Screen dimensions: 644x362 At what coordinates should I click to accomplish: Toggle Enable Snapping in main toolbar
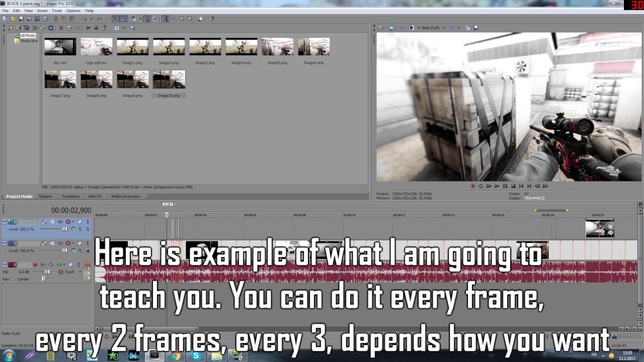(115, 19)
